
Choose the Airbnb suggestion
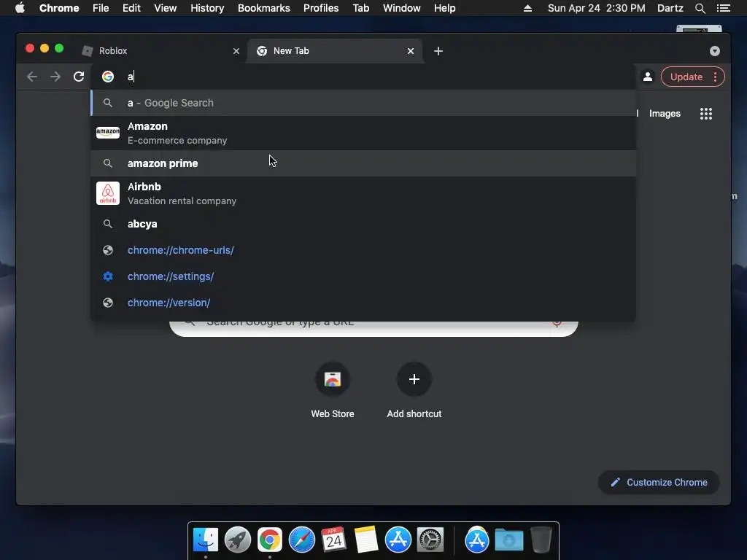[363, 194]
